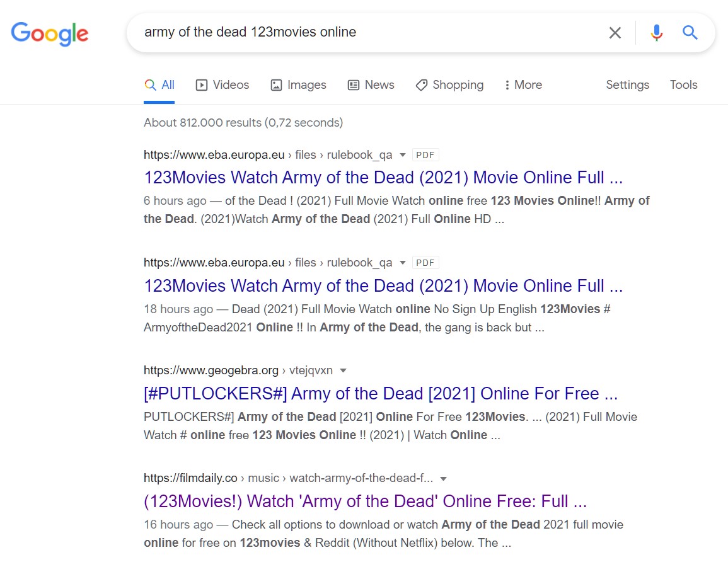Expand arrow next to first eba.europa.eu result
The height and width of the screenshot is (562, 728).
tap(403, 155)
